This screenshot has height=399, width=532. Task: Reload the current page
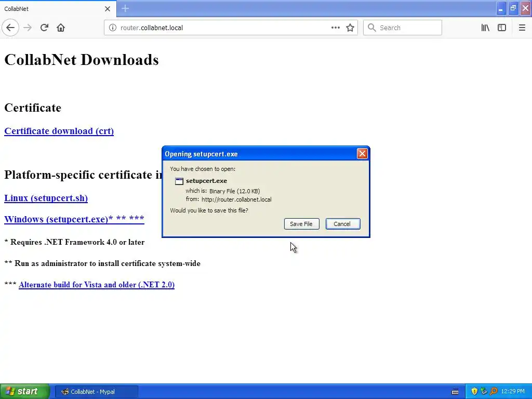coord(44,28)
